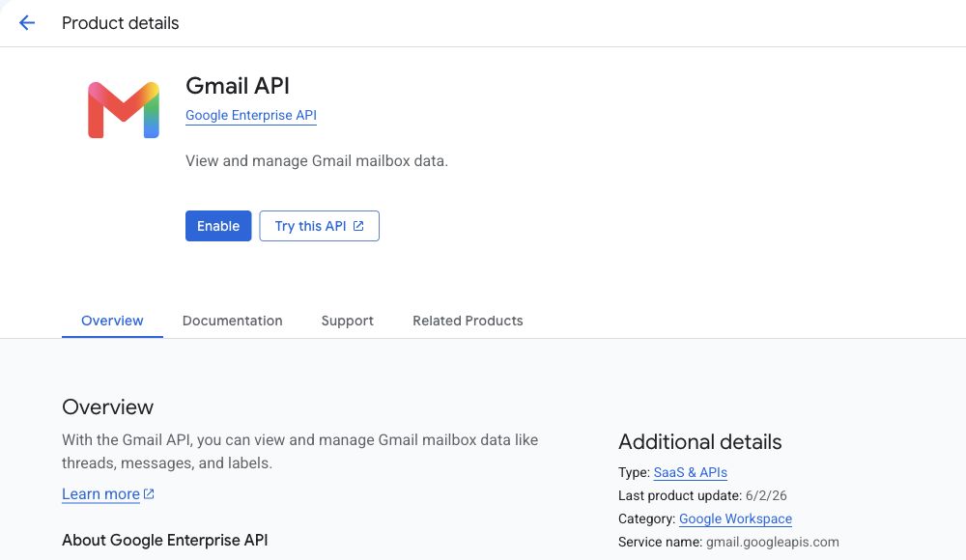Switch to the Overview tab
This screenshot has height=560, width=966.
pos(112,321)
